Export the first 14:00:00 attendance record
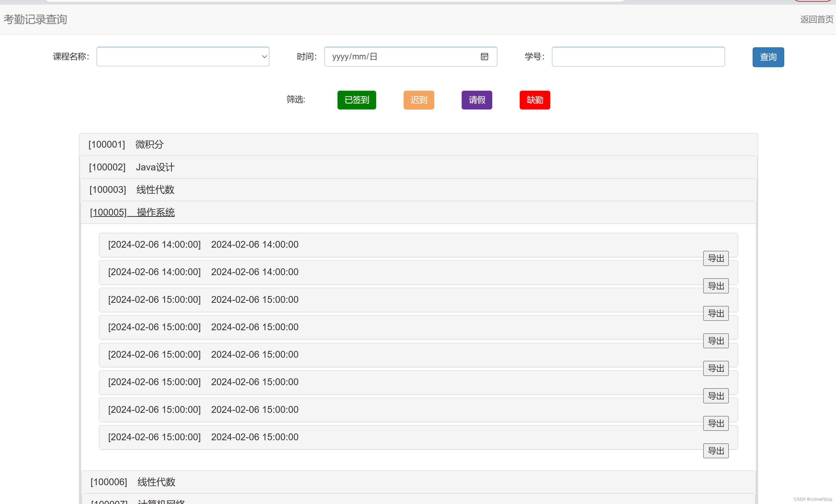 click(x=715, y=258)
